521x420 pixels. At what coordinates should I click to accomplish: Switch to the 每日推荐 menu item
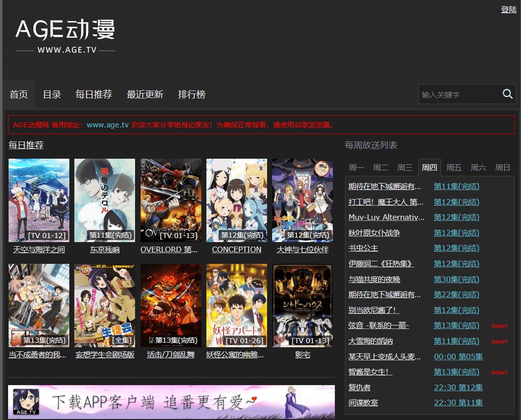coord(93,94)
